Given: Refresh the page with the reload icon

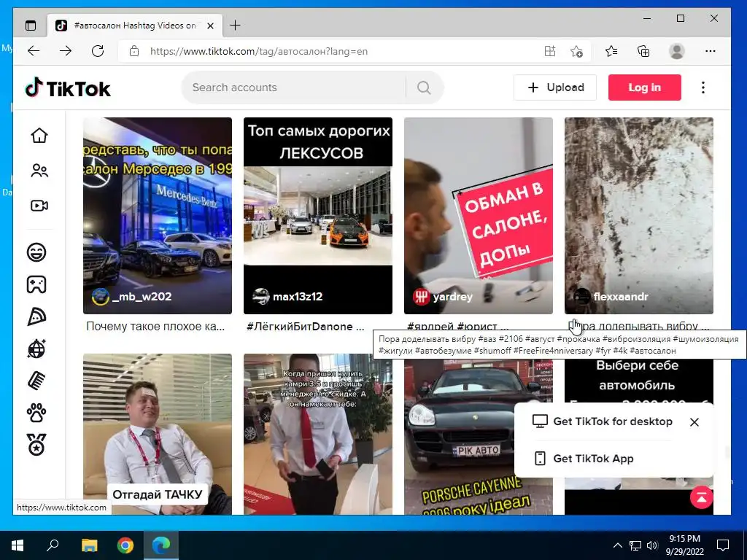Looking at the screenshot, I should click(x=98, y=51).
